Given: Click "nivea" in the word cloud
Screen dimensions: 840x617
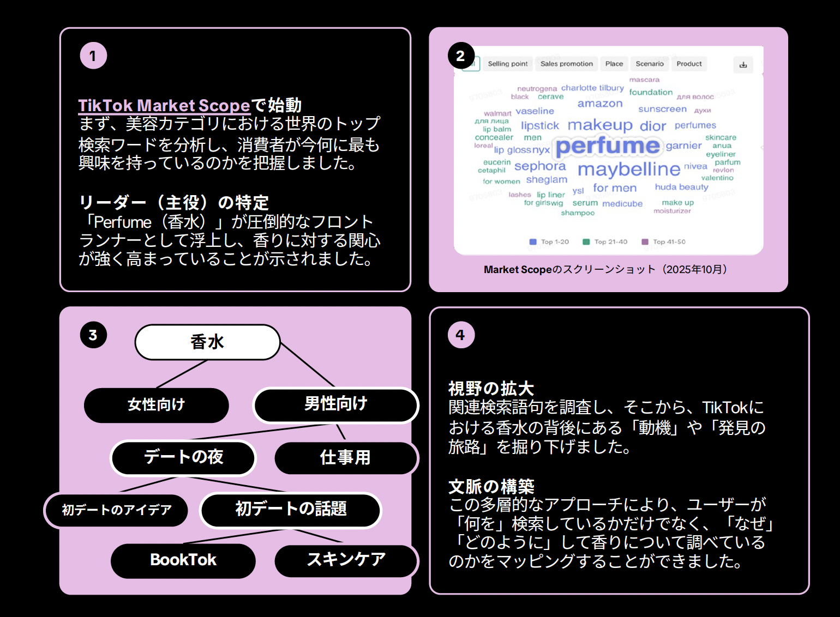Looking at the screenshot, I should click(x=695, y=166).
